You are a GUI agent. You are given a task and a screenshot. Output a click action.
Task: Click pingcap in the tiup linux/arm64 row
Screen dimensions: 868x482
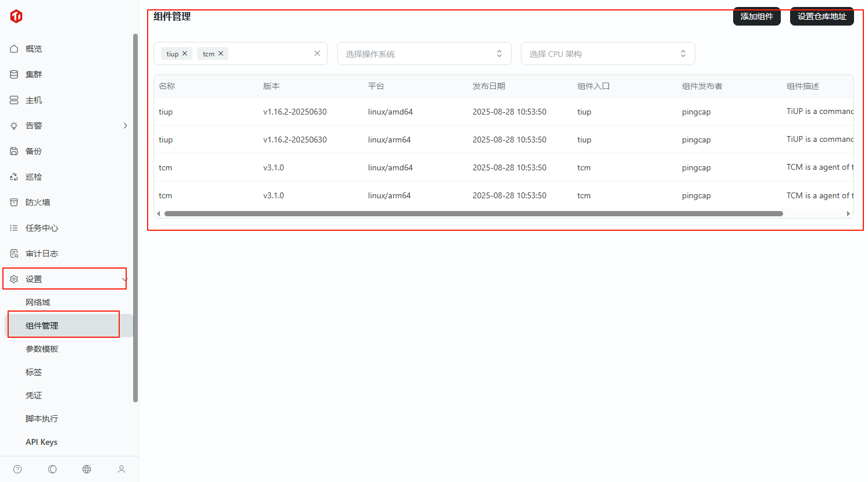(x=696, y=140)
